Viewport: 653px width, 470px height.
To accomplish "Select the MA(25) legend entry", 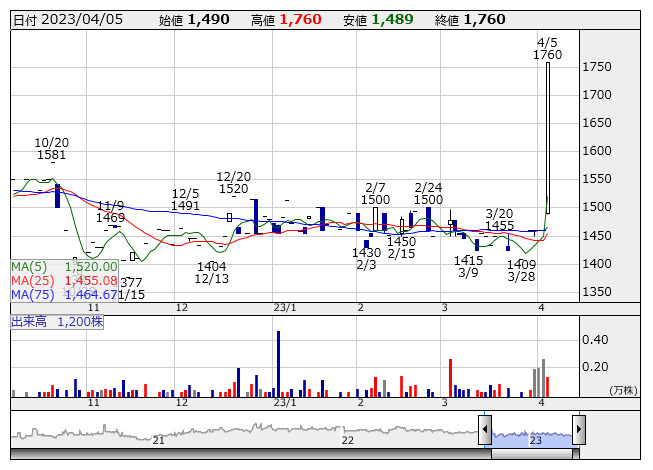I will coord(64,281).
